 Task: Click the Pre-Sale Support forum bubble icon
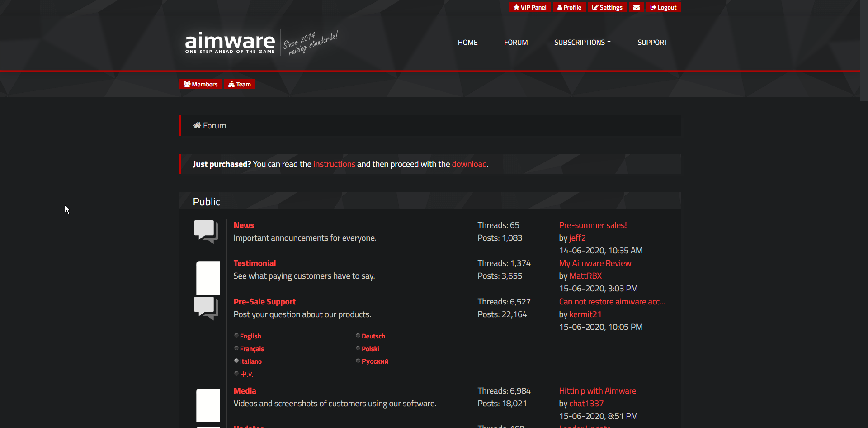[206, 308]
